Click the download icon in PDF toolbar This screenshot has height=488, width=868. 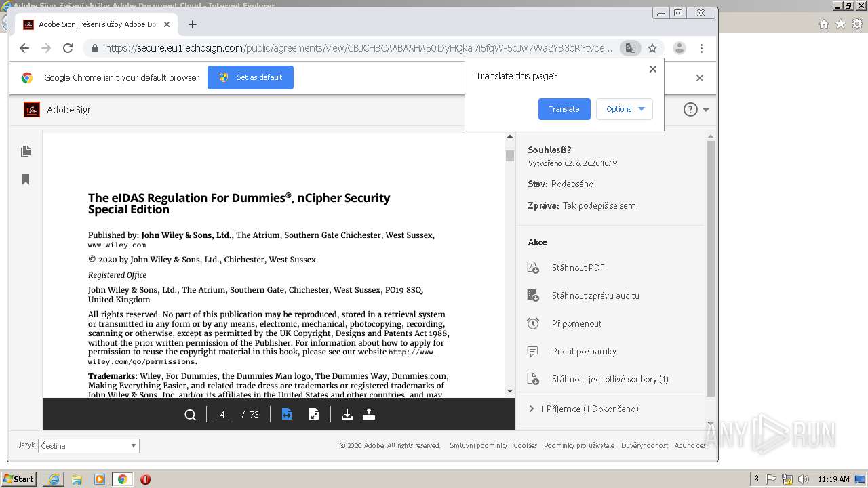point(347,414)
